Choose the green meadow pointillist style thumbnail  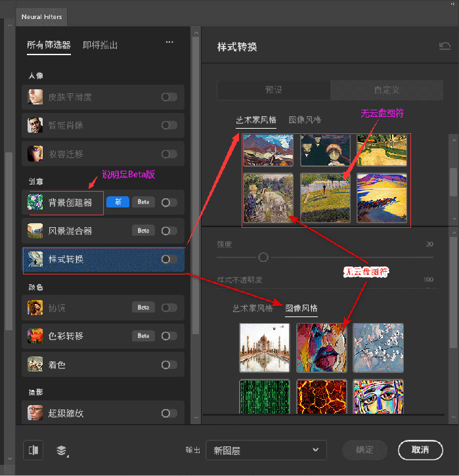[x=325, y=198]
